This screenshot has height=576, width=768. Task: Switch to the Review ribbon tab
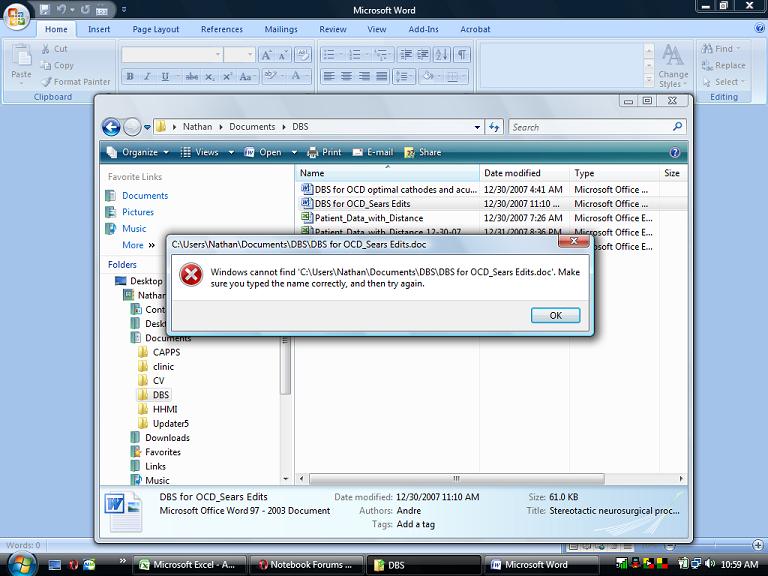333,29
